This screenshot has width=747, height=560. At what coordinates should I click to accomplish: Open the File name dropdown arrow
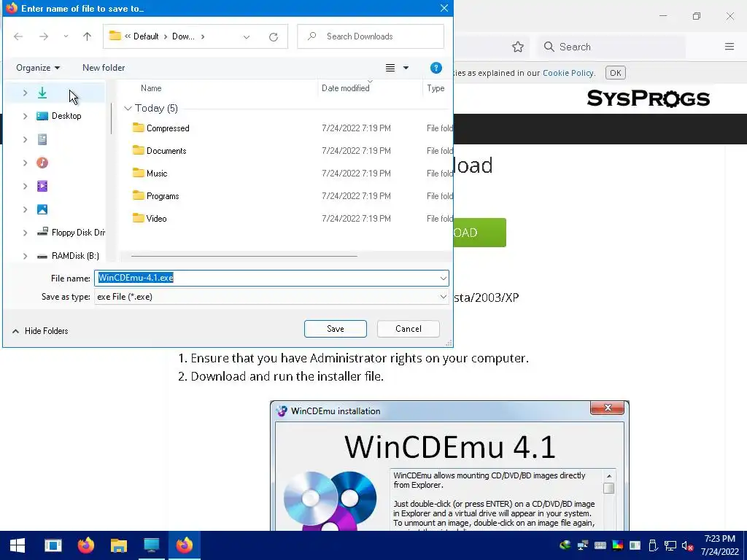click(x=444, y=278)
